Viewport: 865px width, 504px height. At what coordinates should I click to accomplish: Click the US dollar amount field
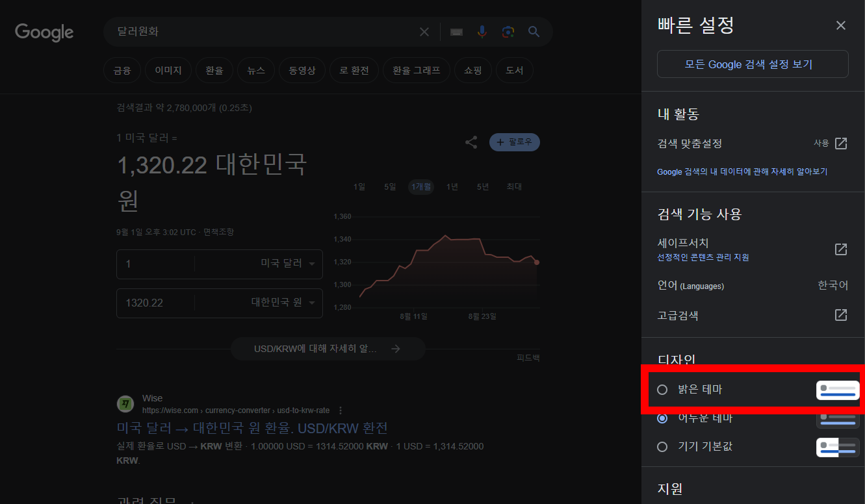tap(156, 264)
